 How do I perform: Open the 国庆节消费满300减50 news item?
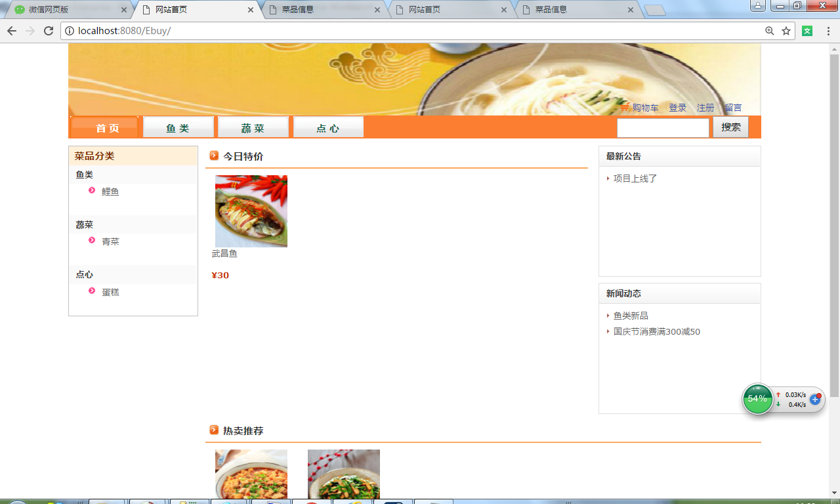point(657,331)
